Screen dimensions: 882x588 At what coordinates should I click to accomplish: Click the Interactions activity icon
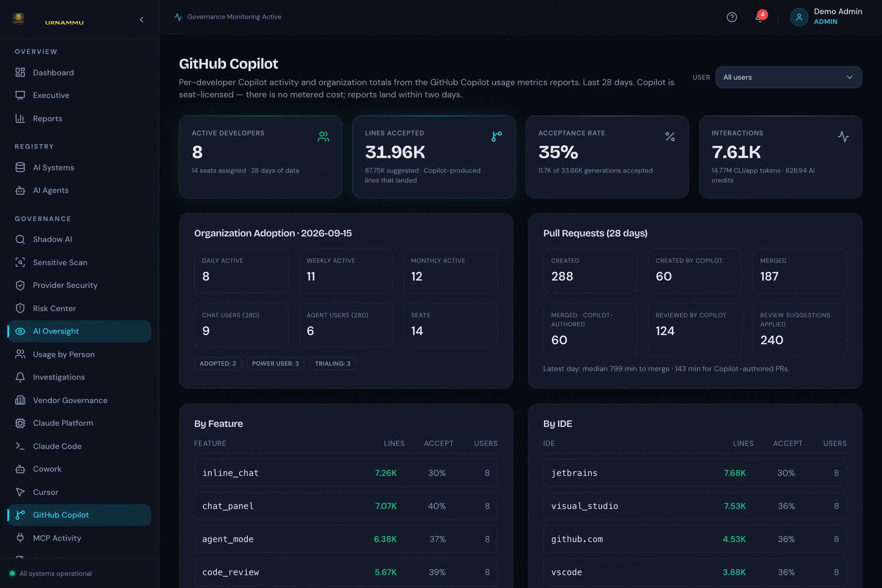(843, 137)
